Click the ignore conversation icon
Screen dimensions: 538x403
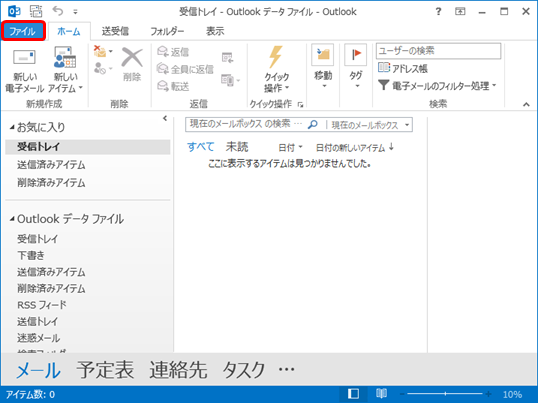pyautogui.click(x=100, y=51)
